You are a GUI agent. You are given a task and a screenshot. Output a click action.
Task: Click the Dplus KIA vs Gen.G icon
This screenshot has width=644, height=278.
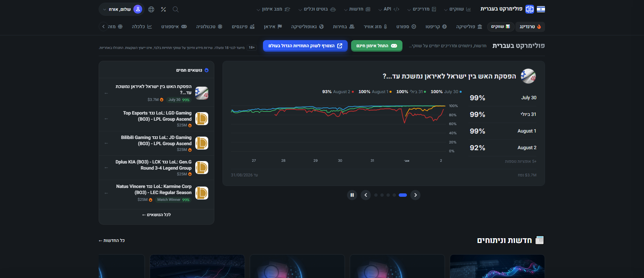202,168
